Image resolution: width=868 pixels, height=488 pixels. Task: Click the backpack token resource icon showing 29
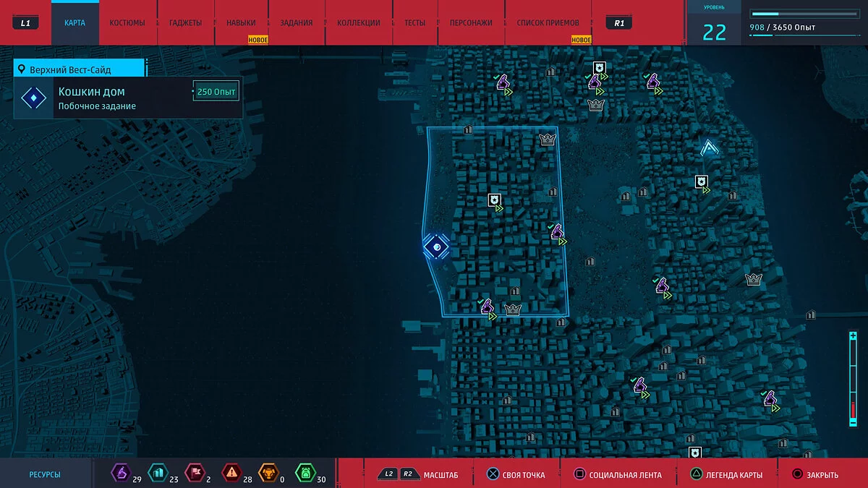point(119,474)
